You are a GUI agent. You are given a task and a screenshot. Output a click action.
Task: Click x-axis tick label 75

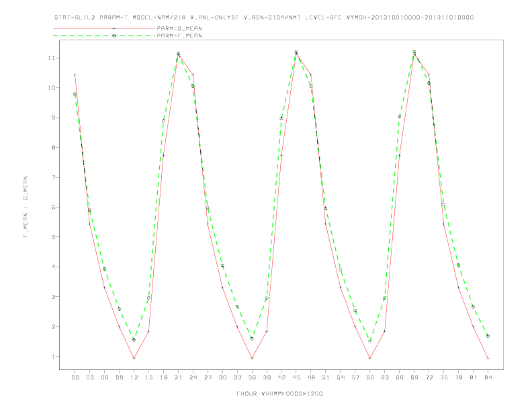(x=444, y=377)
